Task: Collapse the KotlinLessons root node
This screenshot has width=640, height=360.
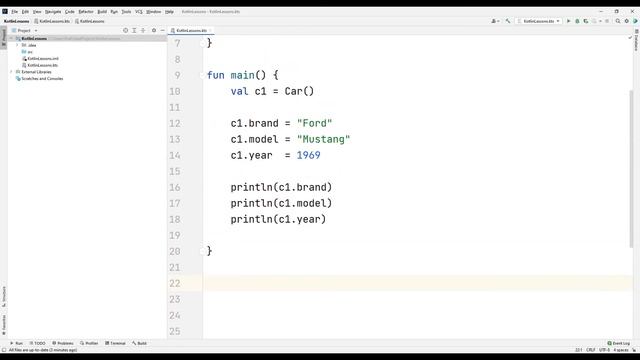Action: (x=11, y=38)
